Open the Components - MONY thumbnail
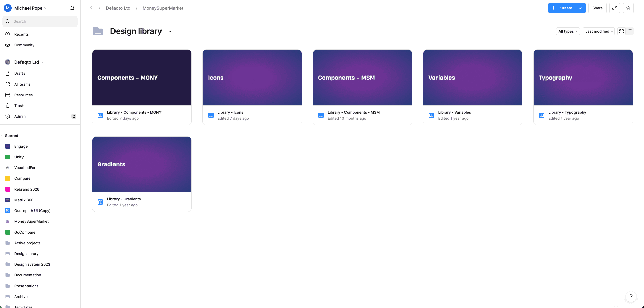The image size is (644, 308). point(142,78)
